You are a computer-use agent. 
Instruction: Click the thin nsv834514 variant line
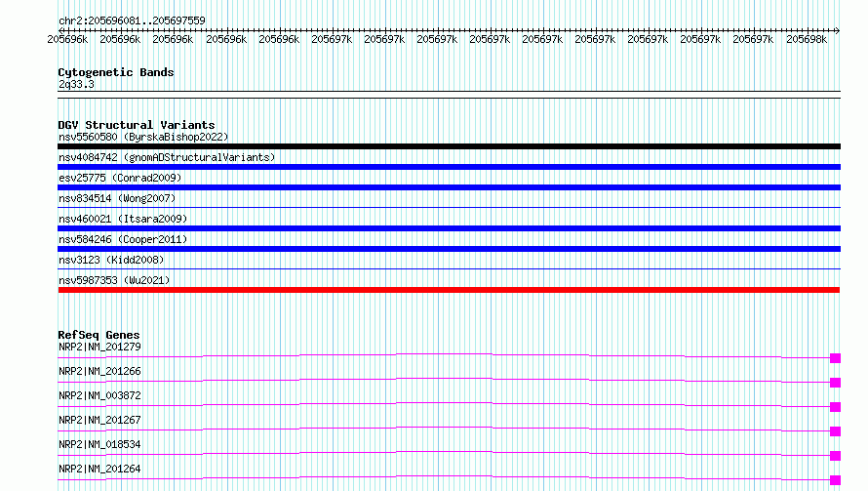(x=449, y=208)
